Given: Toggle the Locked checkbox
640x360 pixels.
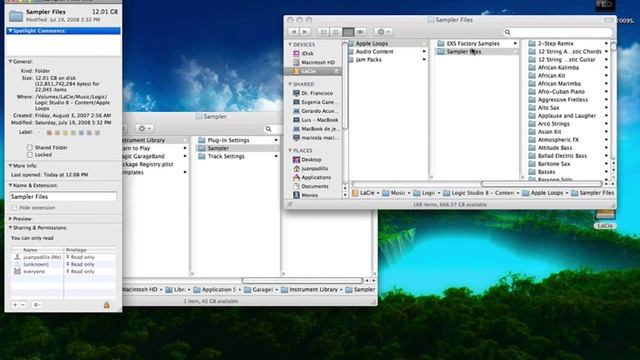Looking at the screenshot, I should (30, 155).
